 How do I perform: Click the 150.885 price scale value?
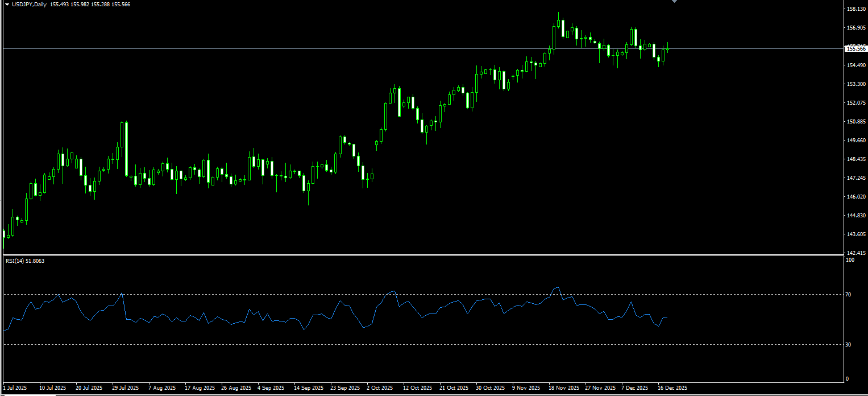(x=856, y=122)
